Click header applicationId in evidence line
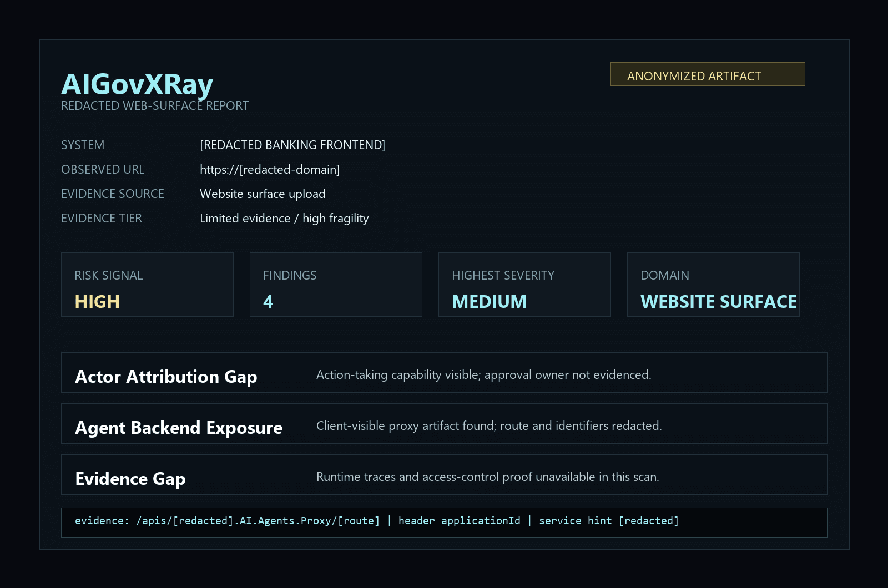Screen dimensions: 888x588 point(460,520)
